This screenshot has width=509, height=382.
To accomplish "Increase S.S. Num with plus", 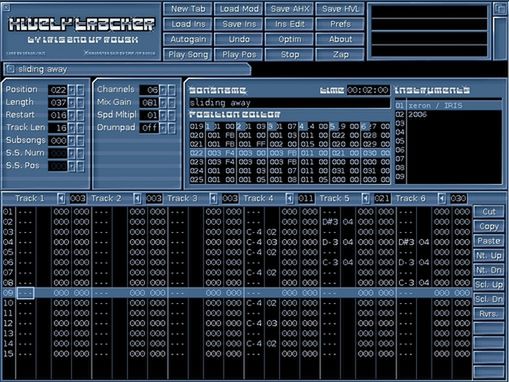I will tap(72, 153).
